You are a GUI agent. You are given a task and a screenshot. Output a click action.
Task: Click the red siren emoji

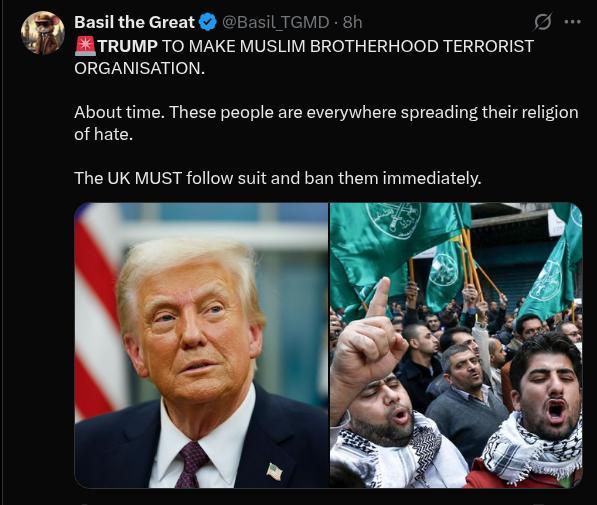(85, 46)
